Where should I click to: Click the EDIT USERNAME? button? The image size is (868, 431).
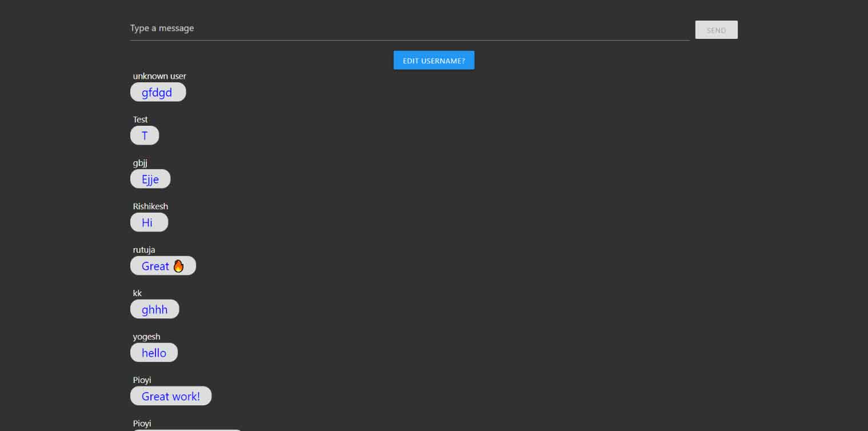pos(434,61)
